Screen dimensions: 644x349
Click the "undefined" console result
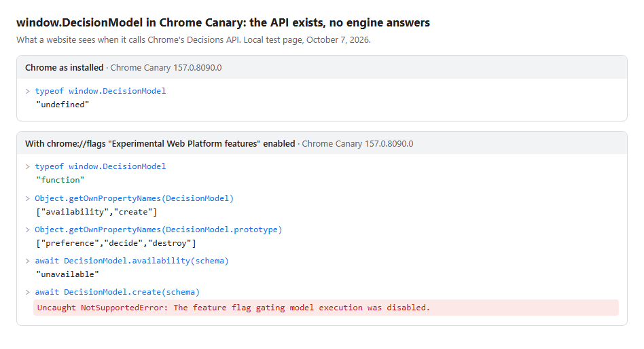62,105
